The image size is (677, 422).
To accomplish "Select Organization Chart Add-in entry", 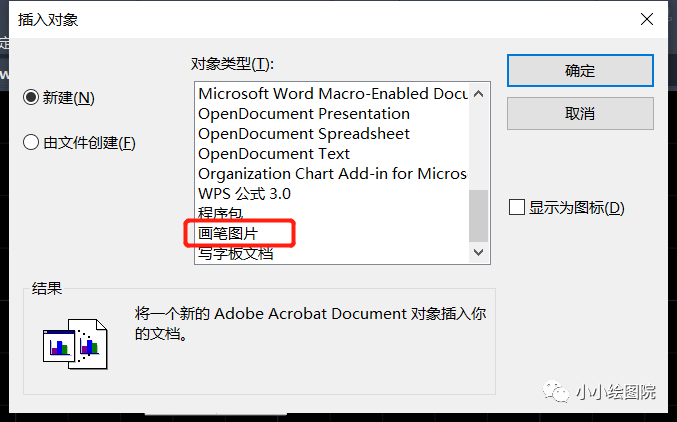I will coord(332,174).
